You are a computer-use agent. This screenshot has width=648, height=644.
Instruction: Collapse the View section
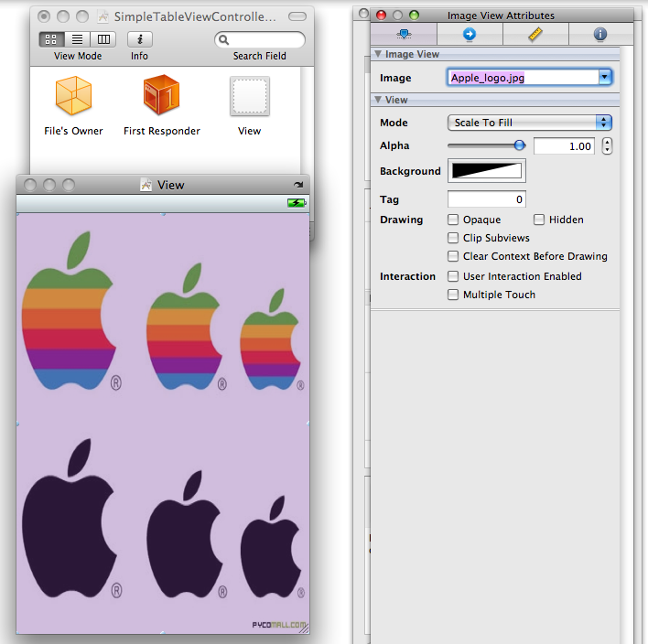click(x=378, y=100)
